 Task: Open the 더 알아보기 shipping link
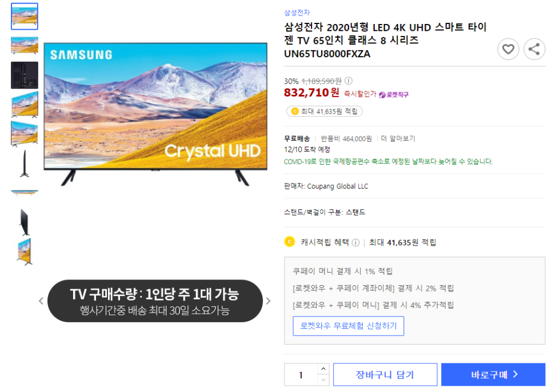click(398, 139)
